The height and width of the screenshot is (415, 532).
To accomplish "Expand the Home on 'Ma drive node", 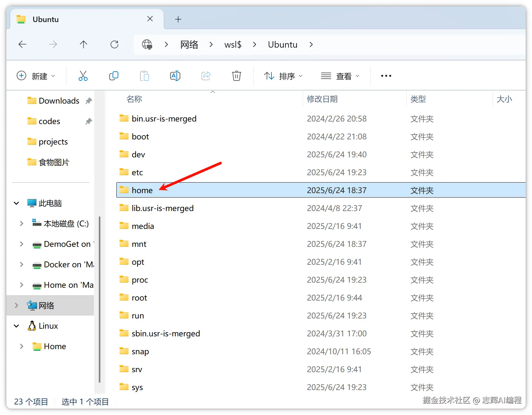I will [x=21, y=285].
